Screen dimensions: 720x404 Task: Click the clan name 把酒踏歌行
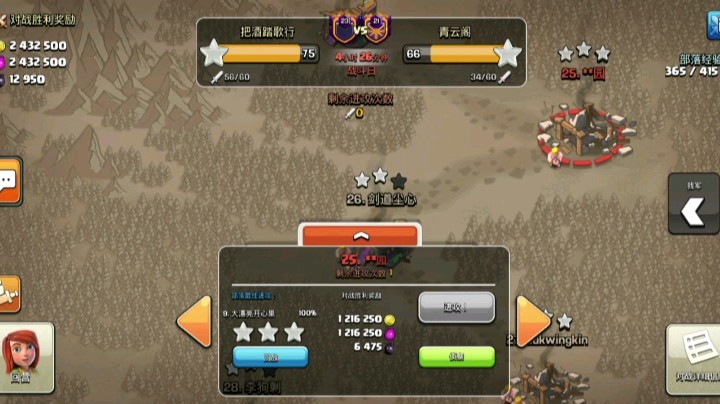click(x=267, y=32)
